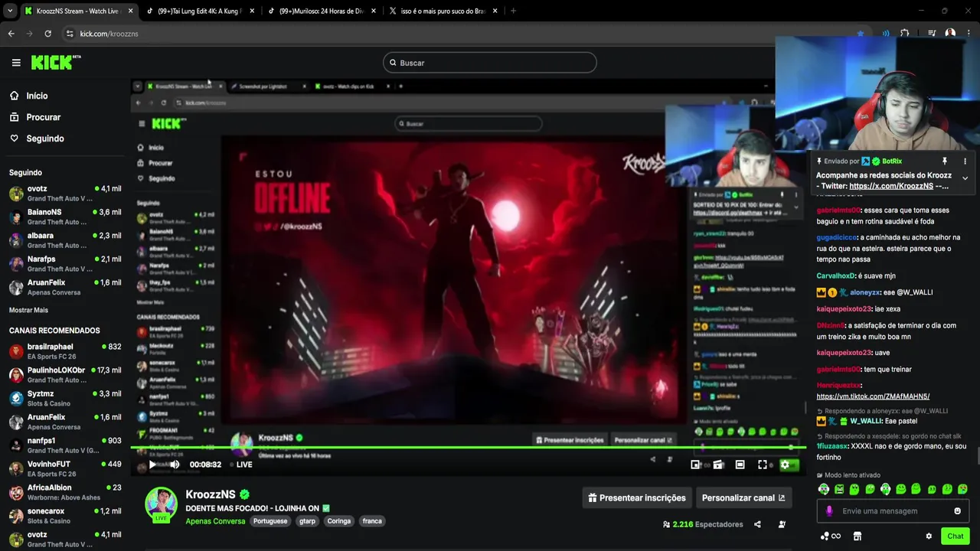Image resolution: width=980 pixels, height=551 pixels.
Task: Bookmark this page with the star
Action: 861,34
